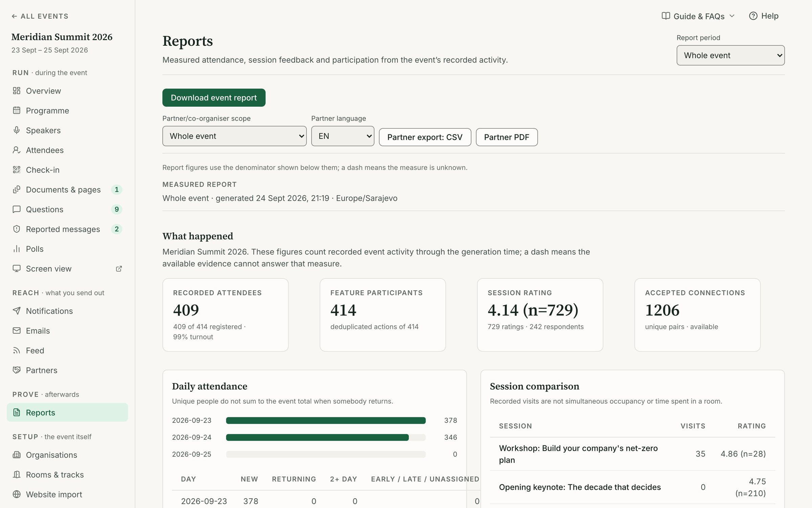
Task: Click the Questions speech bubble icon
Action: click(x=17, y=209)
